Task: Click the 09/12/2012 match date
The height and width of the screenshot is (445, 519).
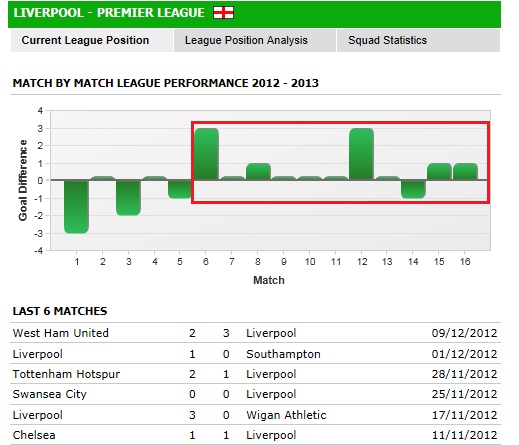Action: 464,333
